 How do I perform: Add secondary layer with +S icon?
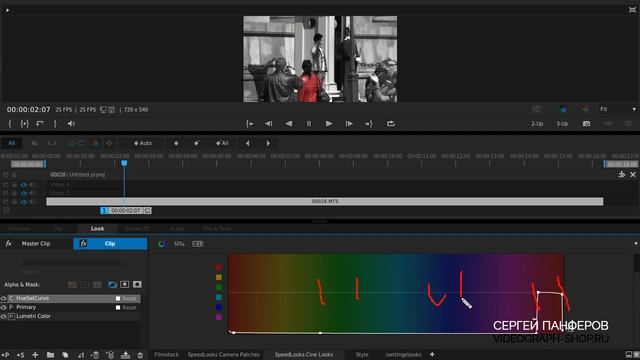[20, 355]
